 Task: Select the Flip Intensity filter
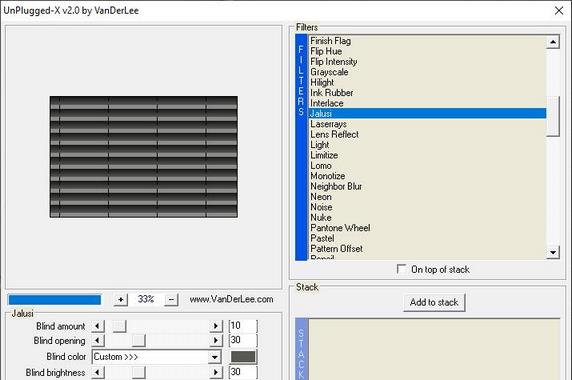(x=427, y=62)
